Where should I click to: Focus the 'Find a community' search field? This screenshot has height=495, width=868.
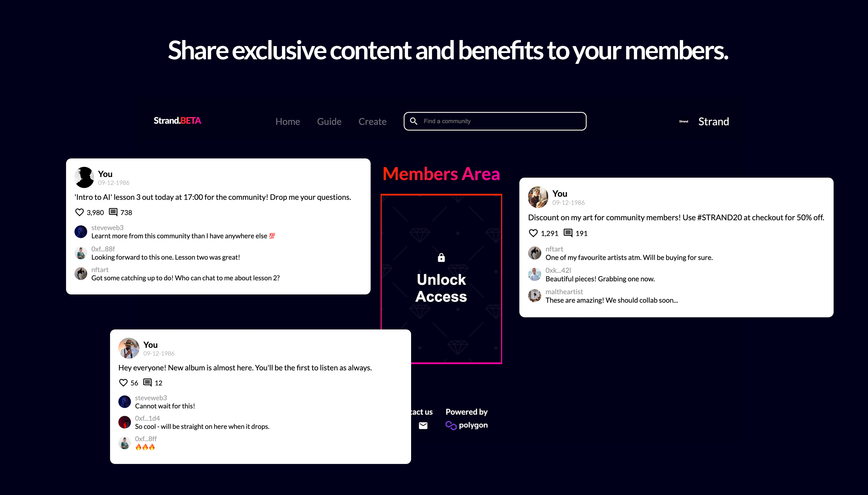495,121
